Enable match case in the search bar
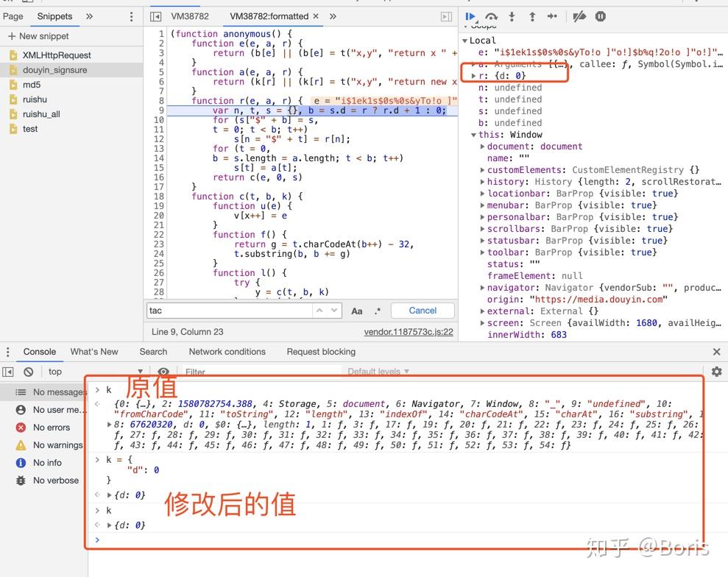 (356, 311)
